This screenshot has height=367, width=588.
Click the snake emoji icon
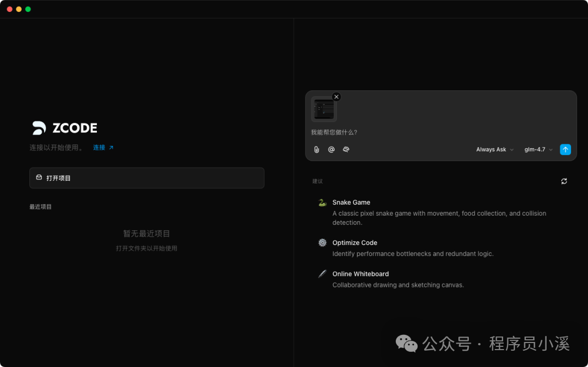322,203
